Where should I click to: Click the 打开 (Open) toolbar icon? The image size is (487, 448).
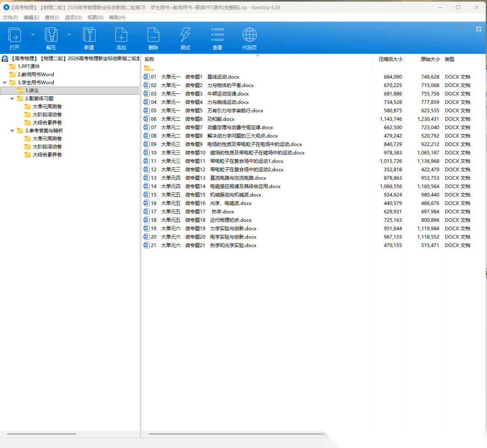(14, 35)
